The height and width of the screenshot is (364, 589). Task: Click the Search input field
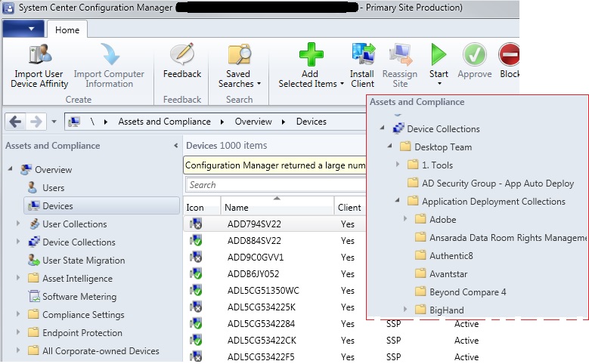click(x=276, y=184)
